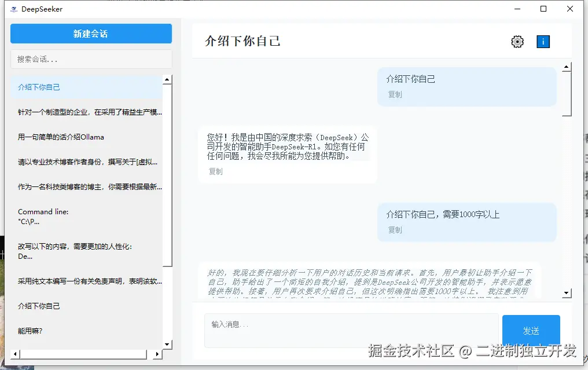Click the chat area scroll-down arrow
This screenshot has width=588, height=370.
pyautogui.click(x=567, y=293)
